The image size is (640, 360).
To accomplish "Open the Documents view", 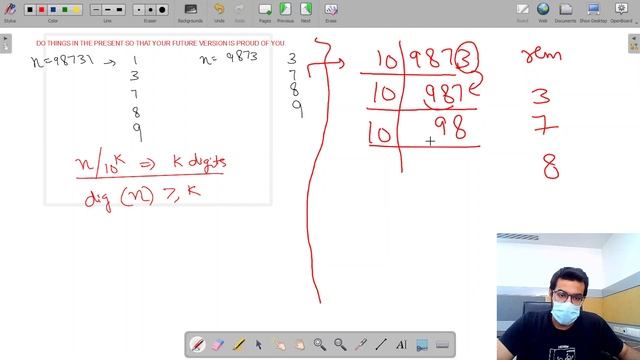I will click(565, 12).
